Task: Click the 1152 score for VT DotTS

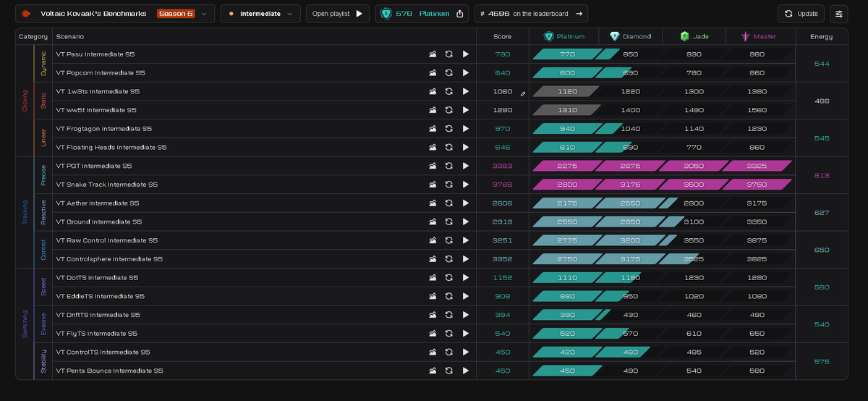Action: (x=503, y=277)
